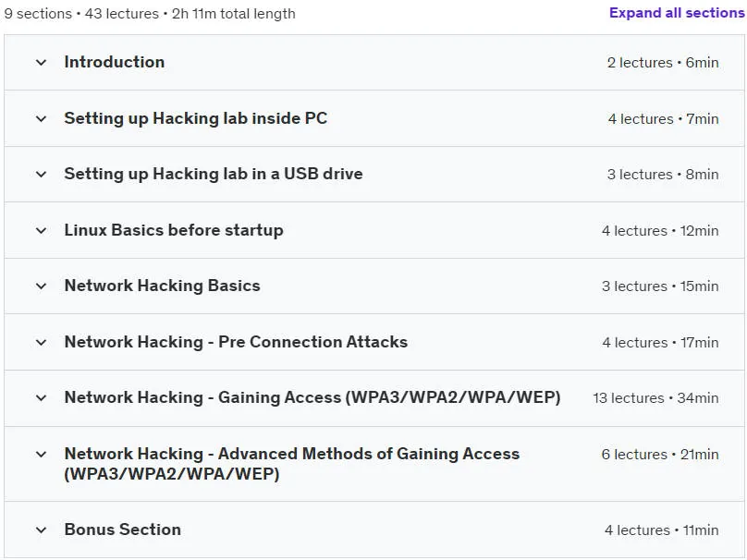The width and height of the screenshot is (747, 560).
Task: Click the 2 lectures 6min label
Action: (663, 63)
